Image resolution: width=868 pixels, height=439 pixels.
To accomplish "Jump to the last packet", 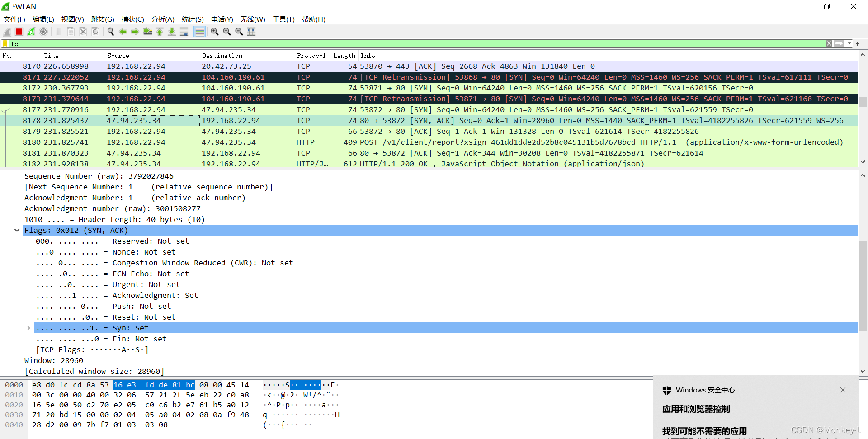I will 172,32.
